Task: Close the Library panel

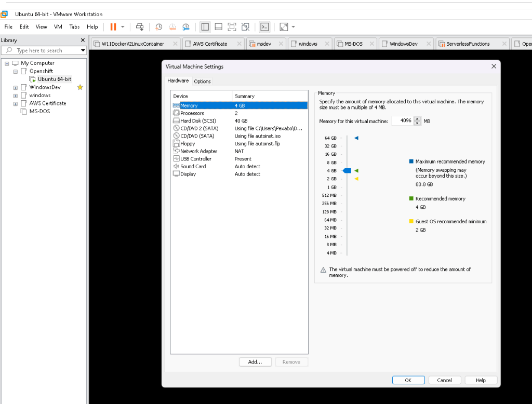Action: point(83,40)
